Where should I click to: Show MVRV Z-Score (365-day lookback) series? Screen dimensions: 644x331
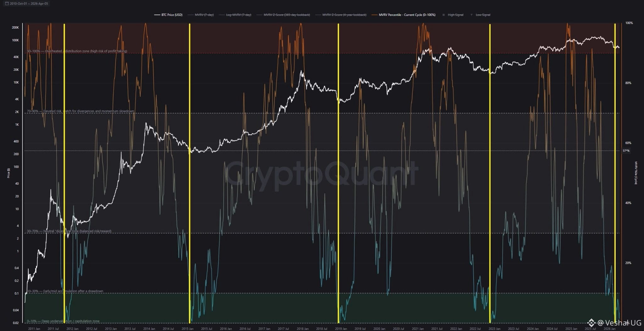[283, 15]
